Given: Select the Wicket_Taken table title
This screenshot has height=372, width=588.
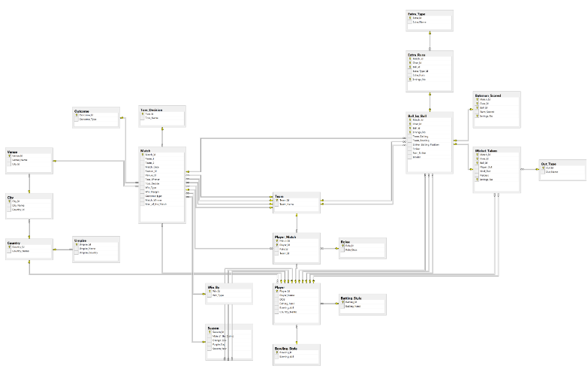Looking at the screenshot, I should click(x=486, y=151).
